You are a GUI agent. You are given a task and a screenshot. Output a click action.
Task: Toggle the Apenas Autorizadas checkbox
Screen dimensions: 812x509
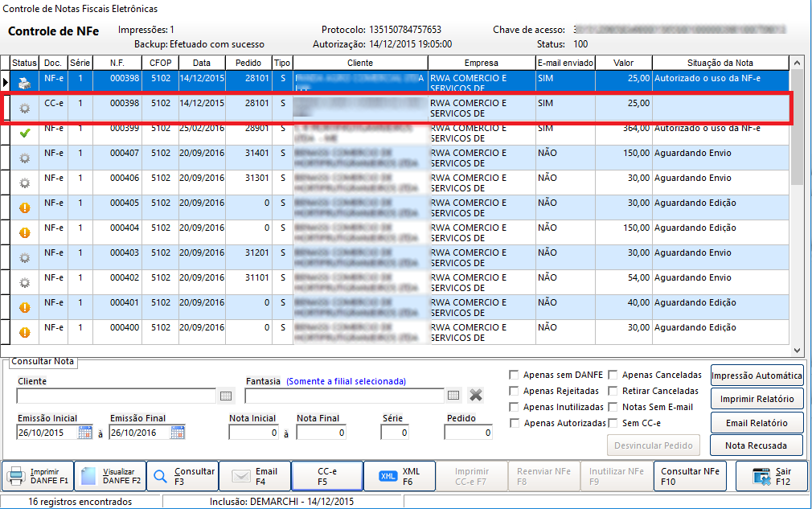(x=515, y=423)
